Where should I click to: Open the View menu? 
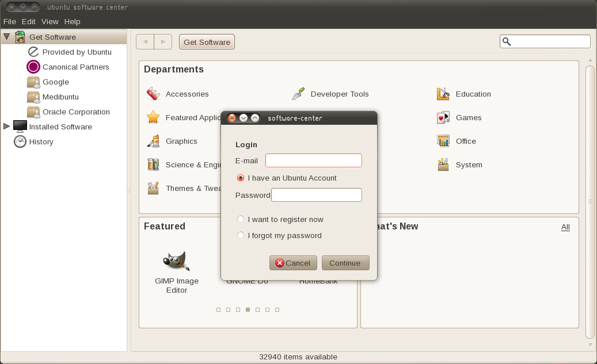tap(50, 22)
